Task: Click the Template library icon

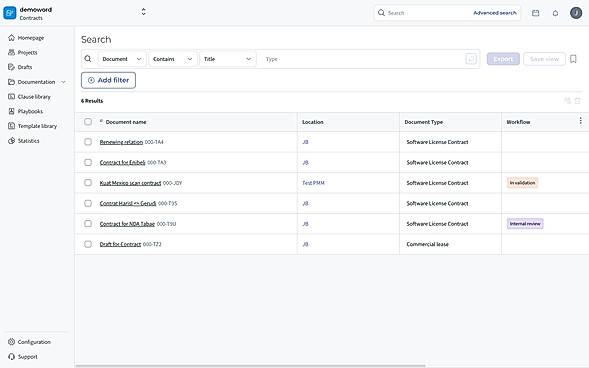Action: (x=11, y=126)
